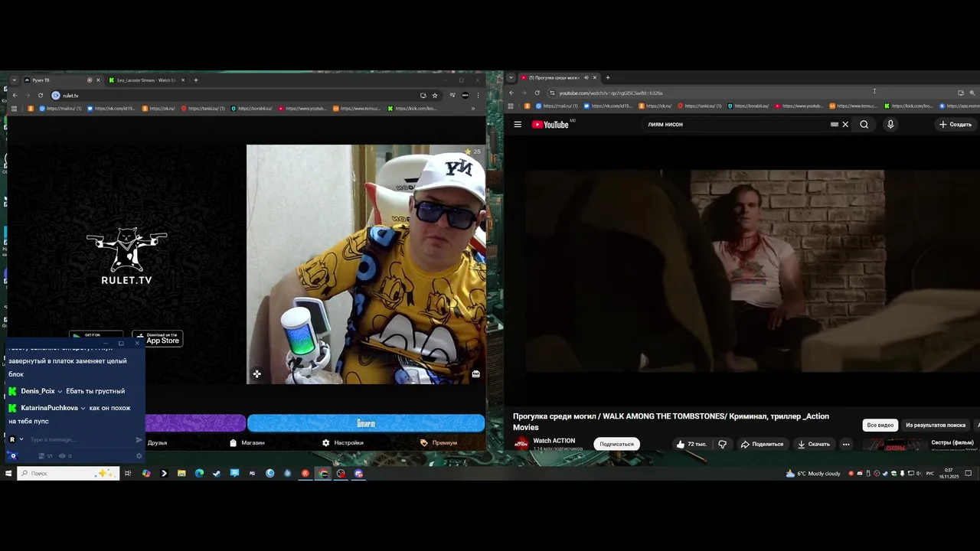Click youtube.com address bar in right browser
This screenshot has height=551, width=980.
point(750,93)
